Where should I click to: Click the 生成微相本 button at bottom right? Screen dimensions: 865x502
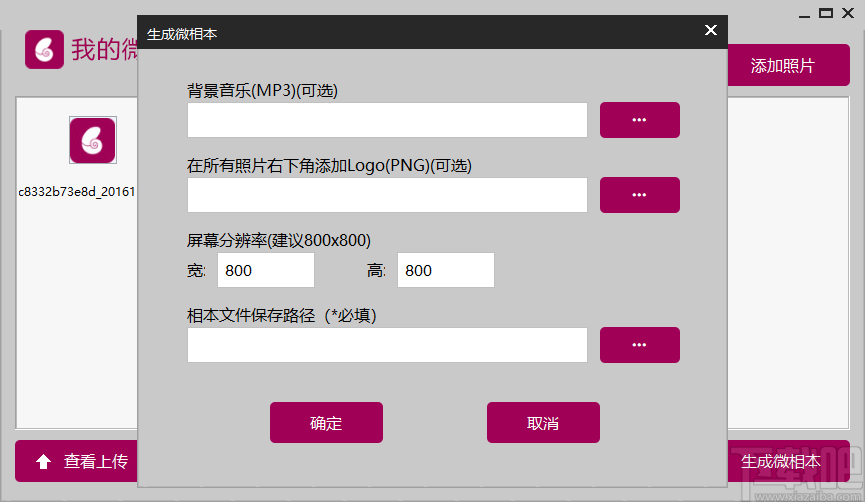(x=788, y=461)
